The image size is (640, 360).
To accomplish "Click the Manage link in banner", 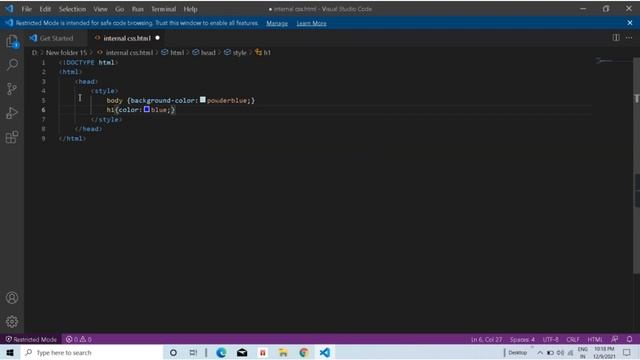I will (277, 23).
